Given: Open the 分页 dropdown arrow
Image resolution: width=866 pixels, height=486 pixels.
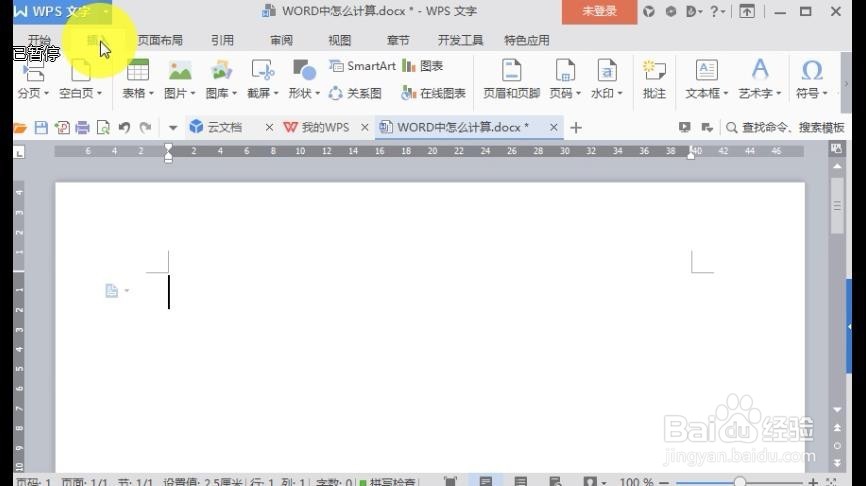Looking at the screenshot, I should [x=46, y=93].
